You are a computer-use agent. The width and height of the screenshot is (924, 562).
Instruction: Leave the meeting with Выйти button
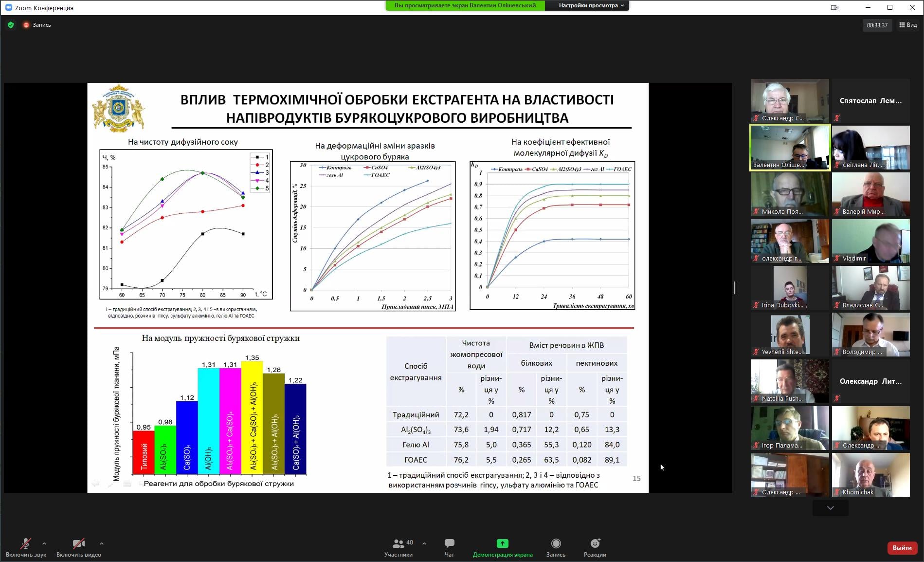click(x=902, y=548)
